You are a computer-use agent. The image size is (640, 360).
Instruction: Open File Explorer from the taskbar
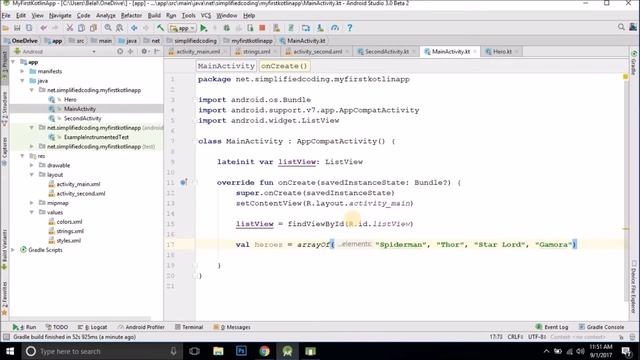(x=218, y=351)
